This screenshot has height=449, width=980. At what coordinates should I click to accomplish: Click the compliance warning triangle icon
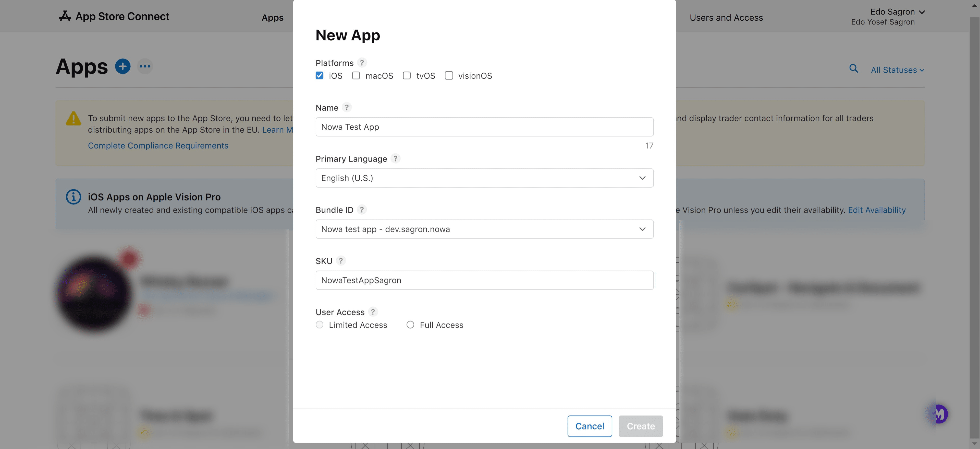click(x=73, y=118)
